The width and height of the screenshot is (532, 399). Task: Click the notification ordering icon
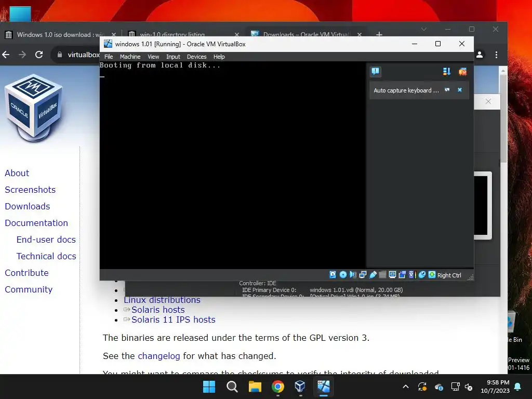446,71
